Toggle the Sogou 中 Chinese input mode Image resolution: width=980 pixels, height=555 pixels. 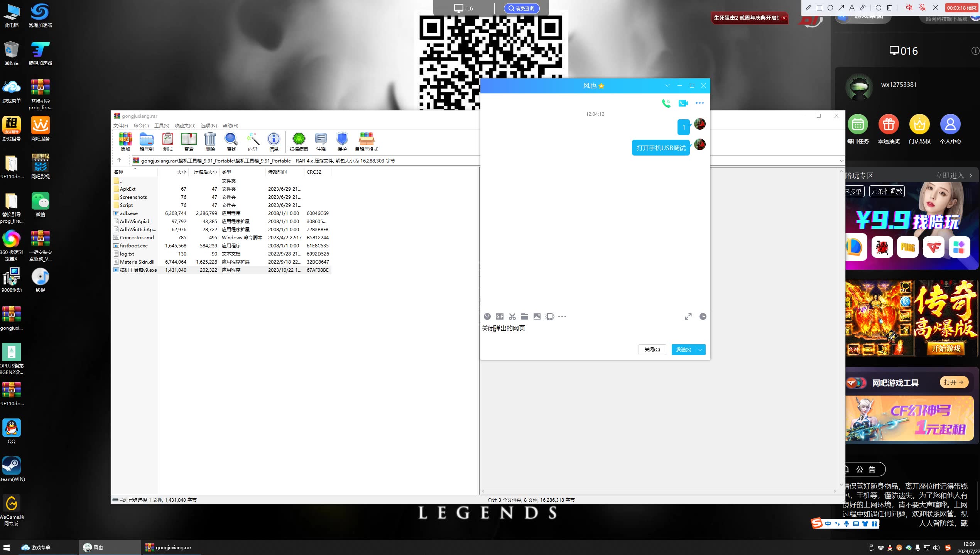828,524
